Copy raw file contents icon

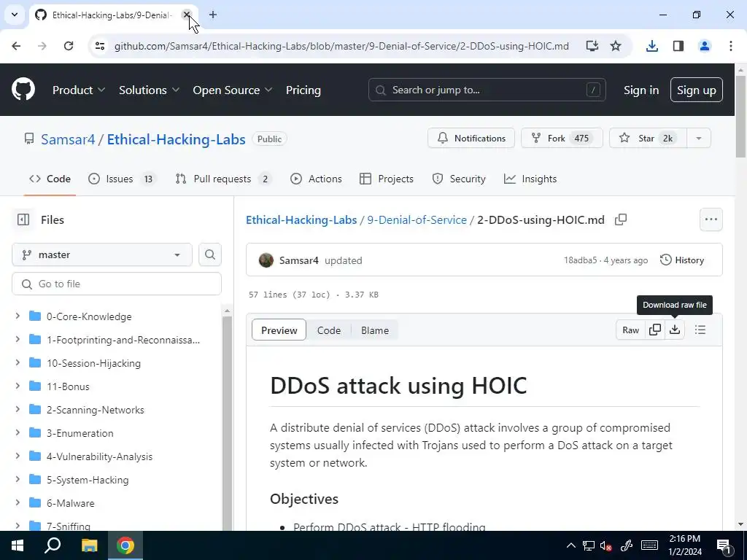click(x=655, y=330)
